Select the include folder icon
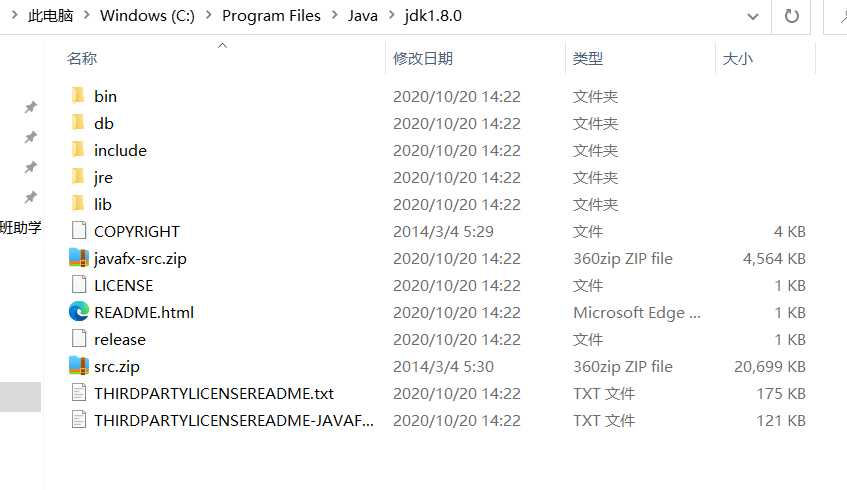This screenshot has width=847, height=490. pos(78,149)
